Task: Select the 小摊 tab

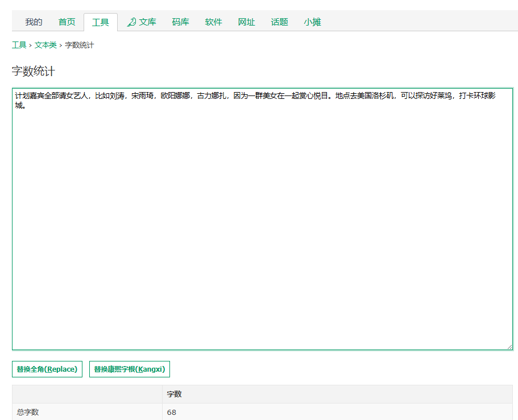Action: [x=313, y=22]
